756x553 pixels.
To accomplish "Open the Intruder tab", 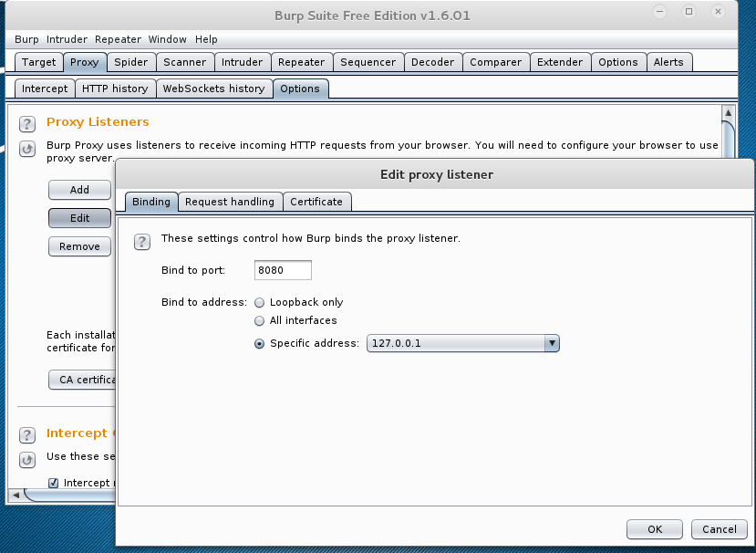I will point(242,62).
